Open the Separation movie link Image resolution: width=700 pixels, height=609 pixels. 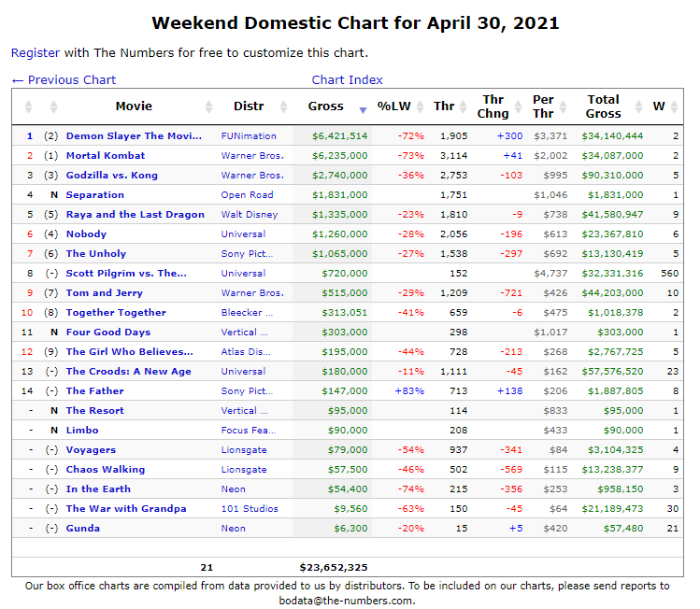coord(95,195)
